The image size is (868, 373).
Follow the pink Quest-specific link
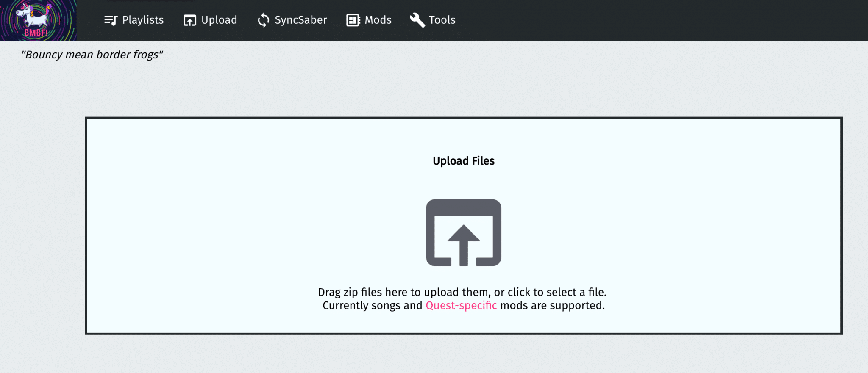pos(461,305)
